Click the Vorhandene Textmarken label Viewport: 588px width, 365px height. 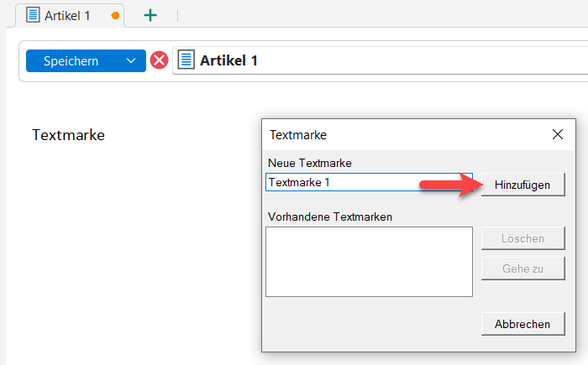330,216
